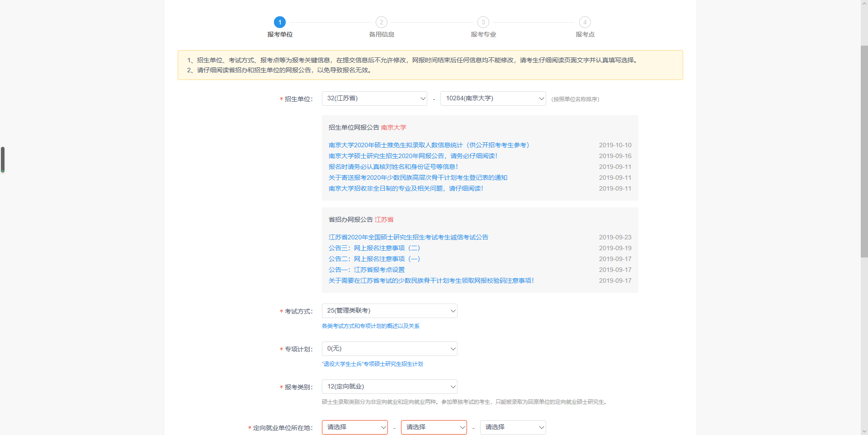
Task: Click step 2 circle 备用信息
Action: pos(381,22)
